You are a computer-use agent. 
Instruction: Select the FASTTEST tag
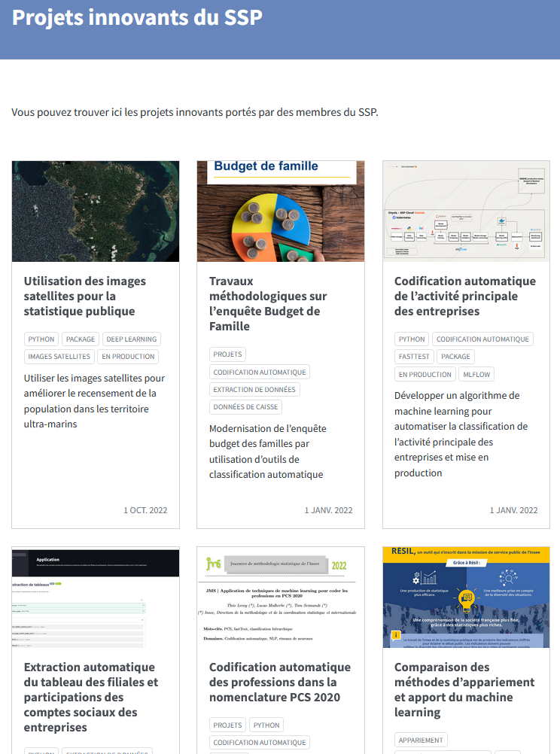[414, 357]
